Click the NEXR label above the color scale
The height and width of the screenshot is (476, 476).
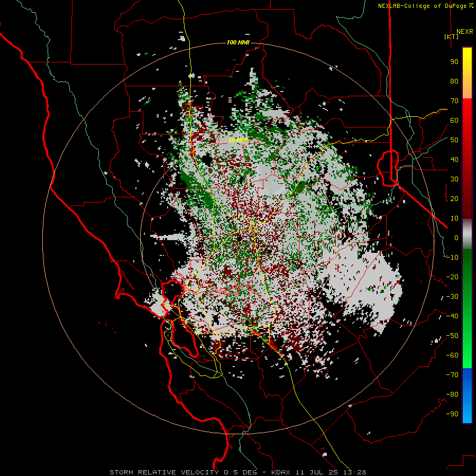click(465, 32)
